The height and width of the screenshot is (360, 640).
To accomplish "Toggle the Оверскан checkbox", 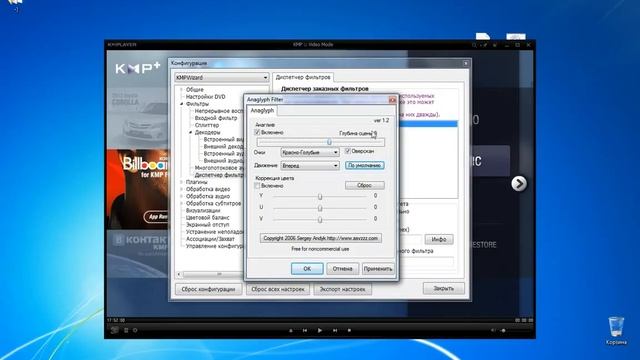I will (x=348, y=151).
